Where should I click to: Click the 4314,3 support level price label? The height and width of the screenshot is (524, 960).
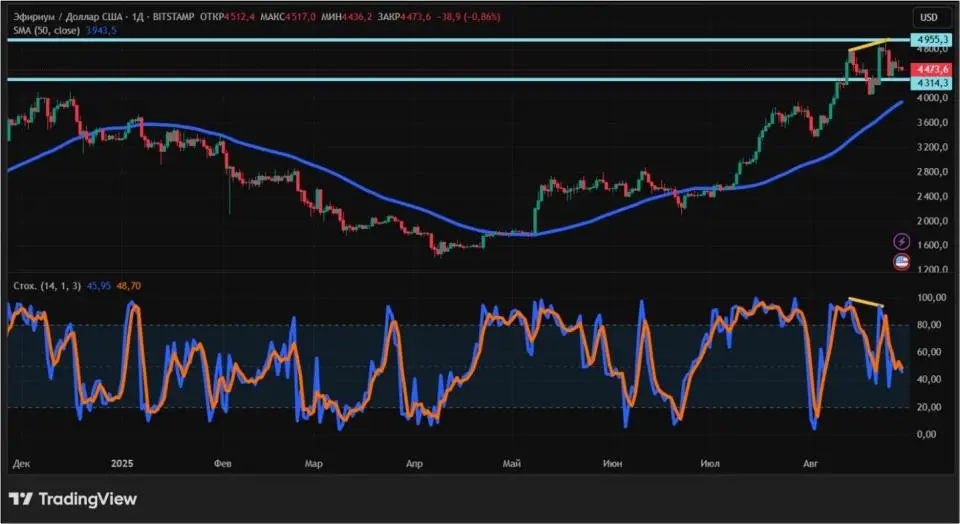tap(929, 83)
